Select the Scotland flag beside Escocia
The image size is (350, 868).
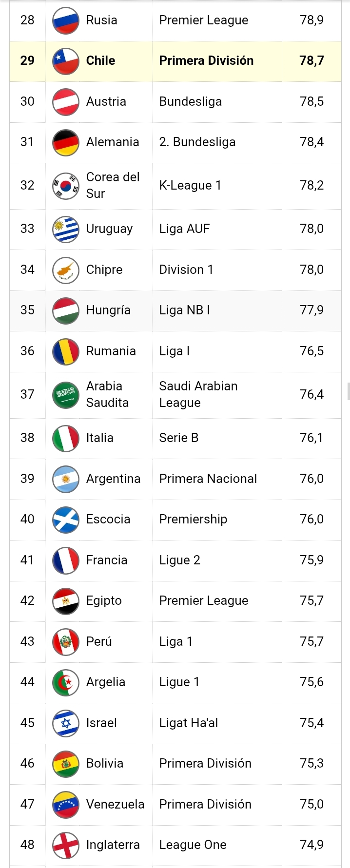[65, 520]
